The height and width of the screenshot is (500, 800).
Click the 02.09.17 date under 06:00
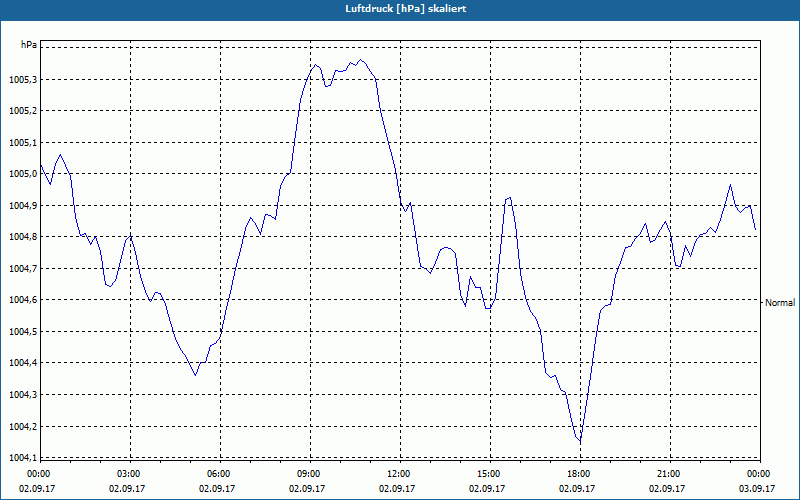point(217,488)
